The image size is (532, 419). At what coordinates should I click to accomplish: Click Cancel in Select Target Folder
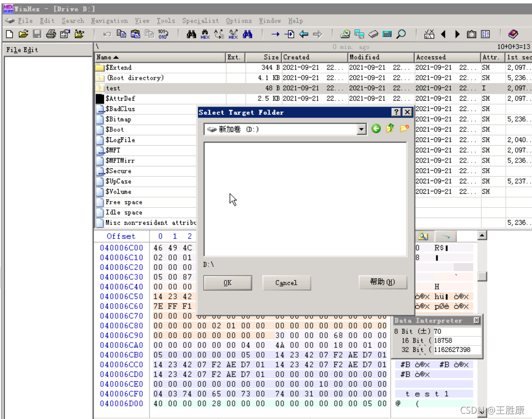(286, 283)
